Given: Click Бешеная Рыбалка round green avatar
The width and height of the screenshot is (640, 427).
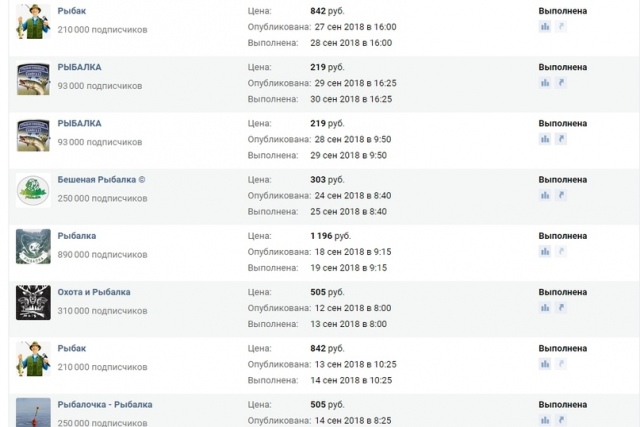Looking at the screenshot, I should point(33,190).
